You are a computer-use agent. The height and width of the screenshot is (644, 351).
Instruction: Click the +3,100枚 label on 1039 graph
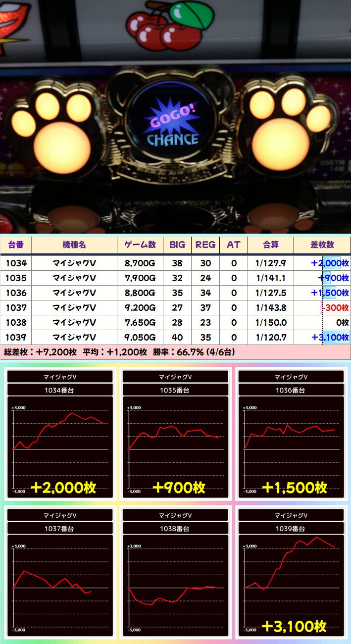(294, 626)
